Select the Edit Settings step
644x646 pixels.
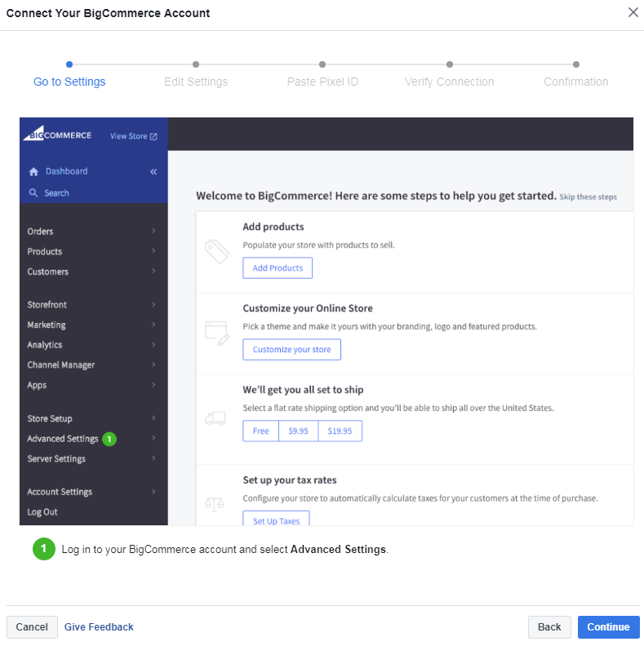pyautogui.click(x=196, y=82)
